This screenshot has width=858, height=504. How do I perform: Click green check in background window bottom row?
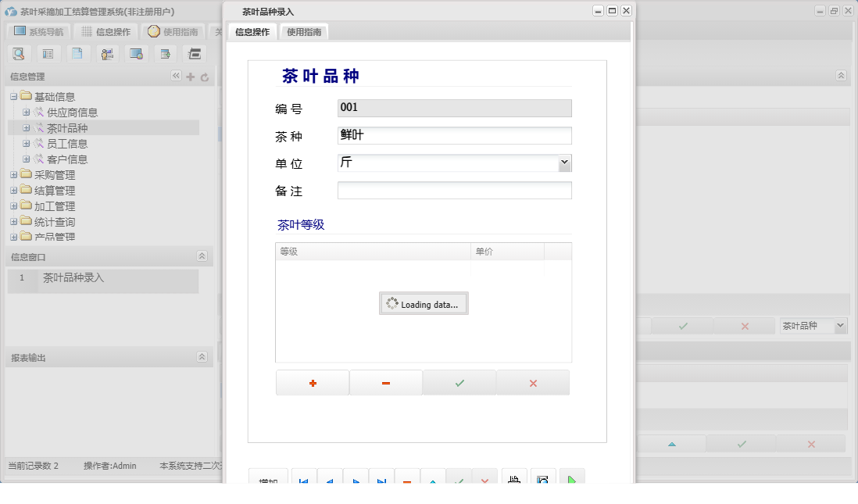pyautogui.click(x=742, y=444)
